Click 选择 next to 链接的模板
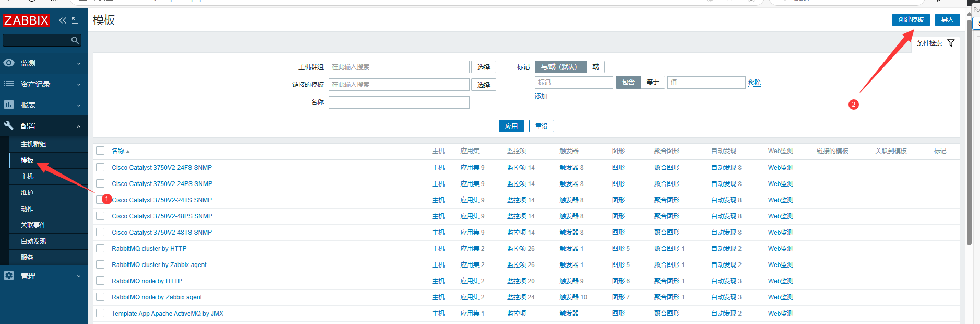This screenshot has height=324, width=980. point(484,85)
